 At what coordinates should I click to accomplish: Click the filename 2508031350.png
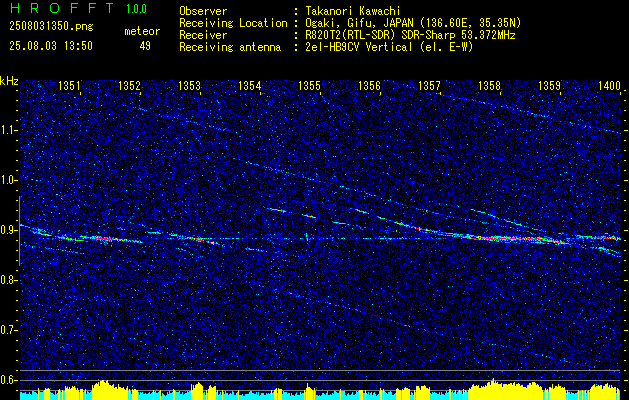(51, 27)
